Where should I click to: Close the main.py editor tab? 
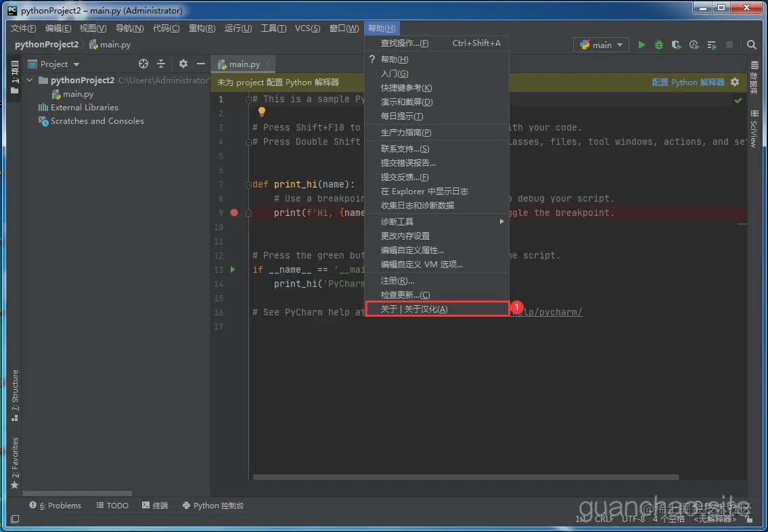[267, 64]
